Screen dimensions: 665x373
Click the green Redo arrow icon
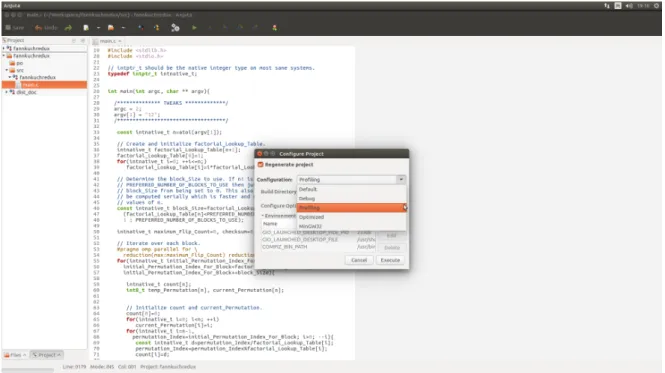(x=68, y=28)
